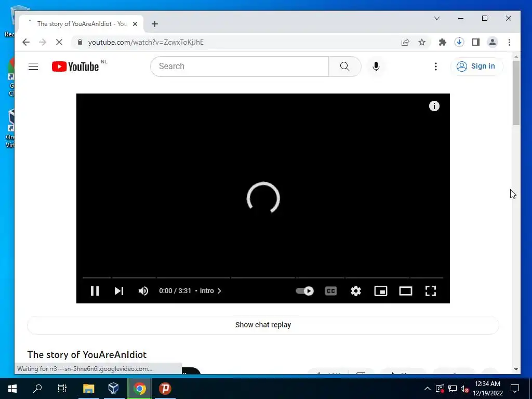Click the scrollbar down arrow
This screenshot has height=399, width=532.
(x=516, y=369)
